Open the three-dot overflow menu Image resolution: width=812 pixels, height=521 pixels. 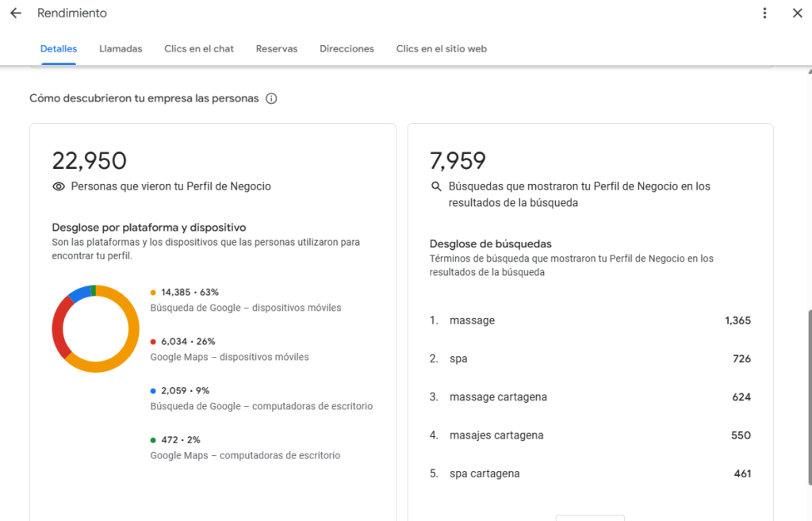coord(764,13)
